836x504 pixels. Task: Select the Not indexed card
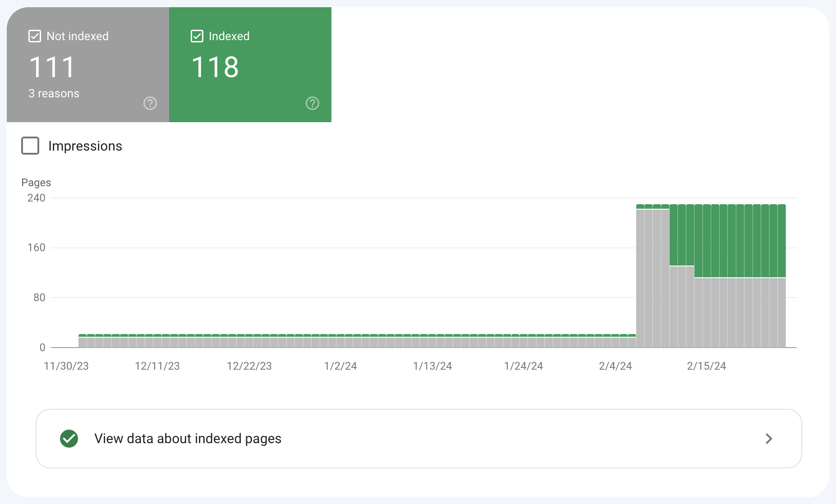pos(88,65)
